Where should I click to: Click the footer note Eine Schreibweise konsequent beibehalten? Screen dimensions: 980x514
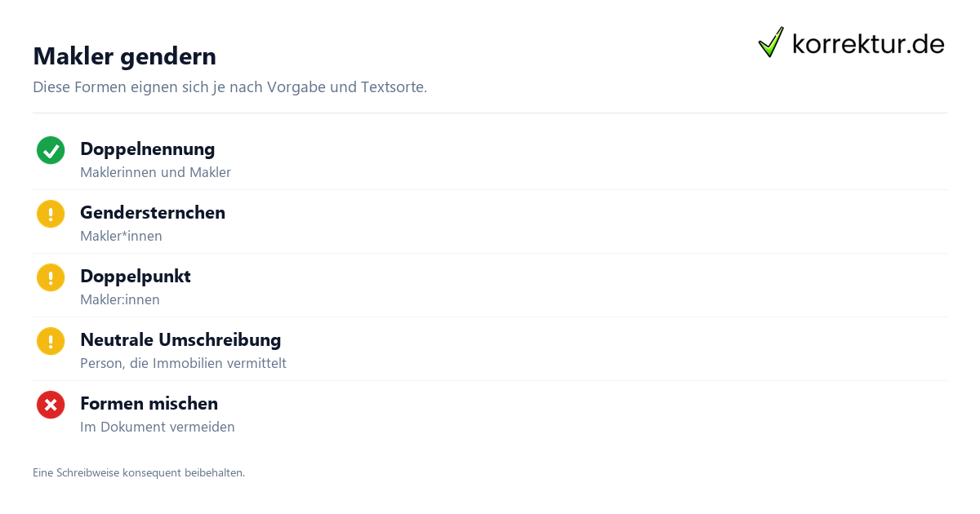click(x=139, y=472)
